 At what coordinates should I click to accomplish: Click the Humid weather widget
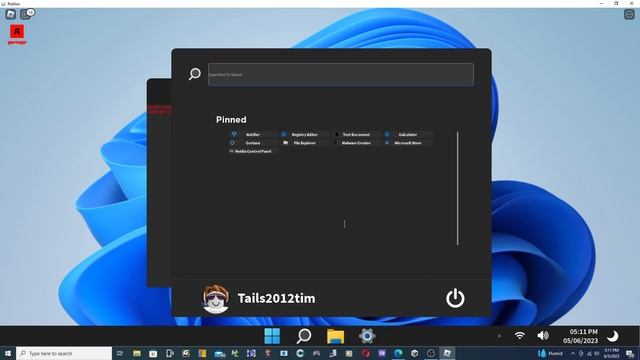551,353
